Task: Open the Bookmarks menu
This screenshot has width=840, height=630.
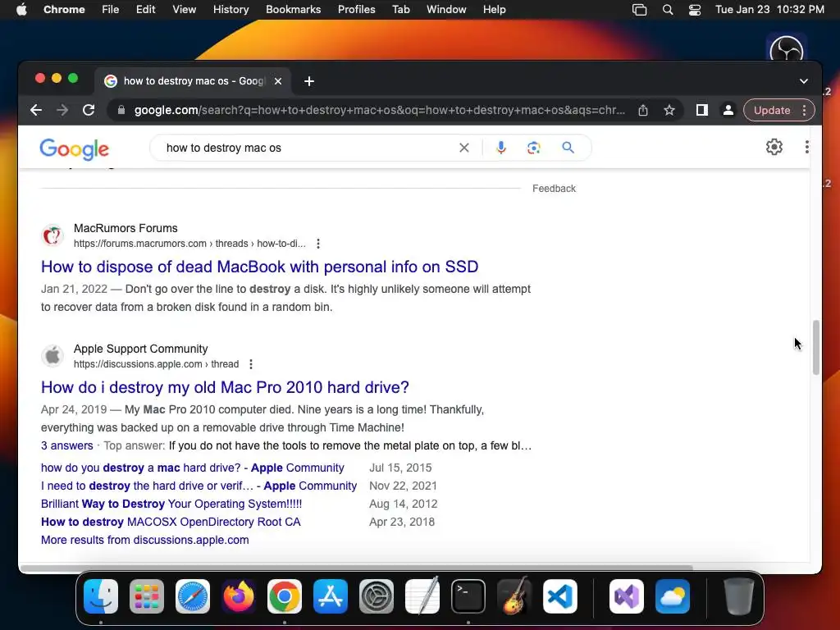Action: 293,10
